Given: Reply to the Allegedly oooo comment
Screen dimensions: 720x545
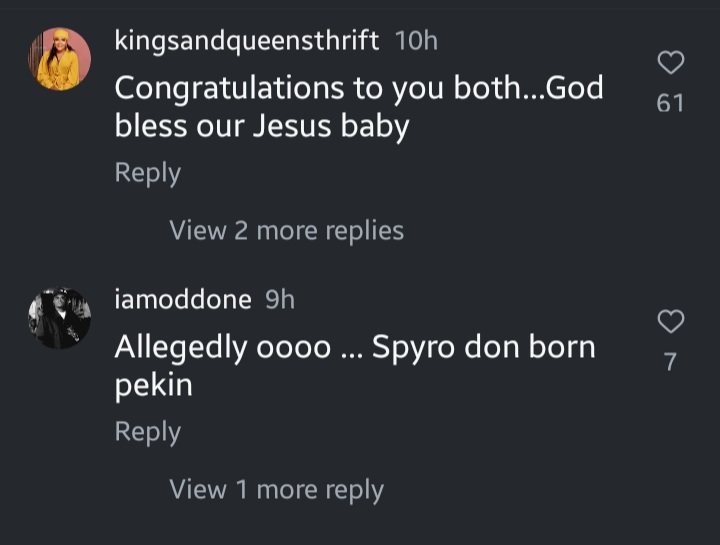Looking at the screenshot, I should tap(147, 431).
